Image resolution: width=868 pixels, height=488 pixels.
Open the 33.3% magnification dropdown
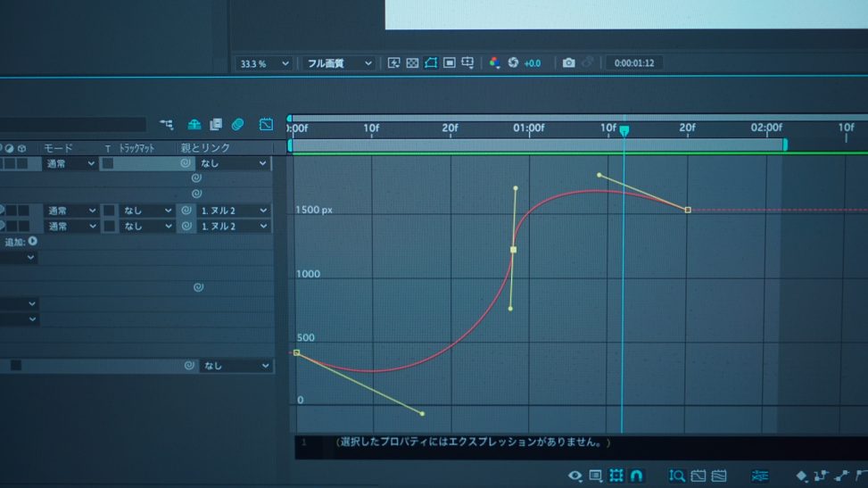tap(264, 63)
